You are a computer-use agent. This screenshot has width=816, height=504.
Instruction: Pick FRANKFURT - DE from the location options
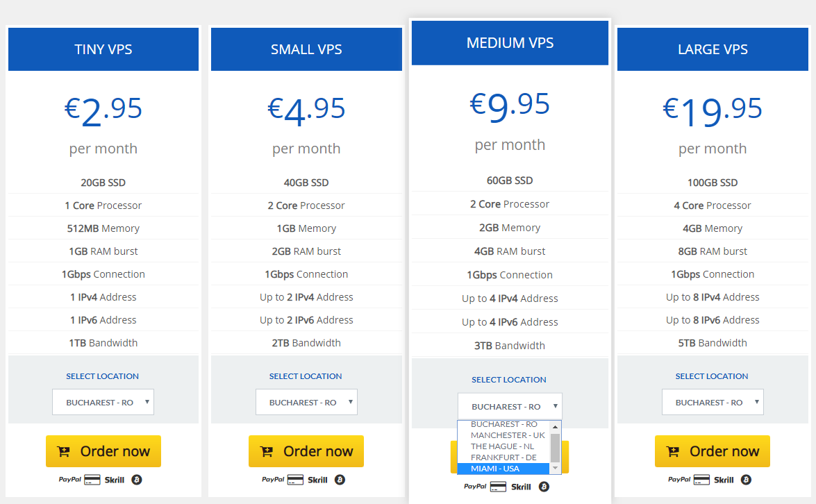[503, 457]
